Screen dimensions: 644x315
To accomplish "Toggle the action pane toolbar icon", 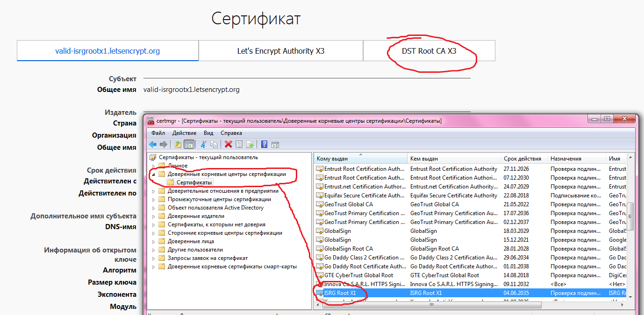I will coord(275,144).
